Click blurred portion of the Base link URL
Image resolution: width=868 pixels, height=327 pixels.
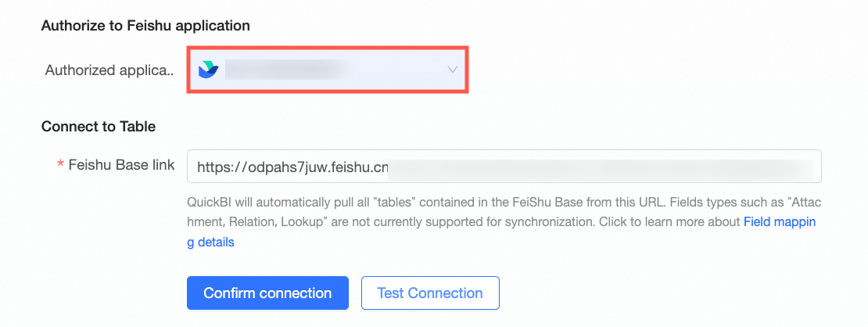[601, 167]
